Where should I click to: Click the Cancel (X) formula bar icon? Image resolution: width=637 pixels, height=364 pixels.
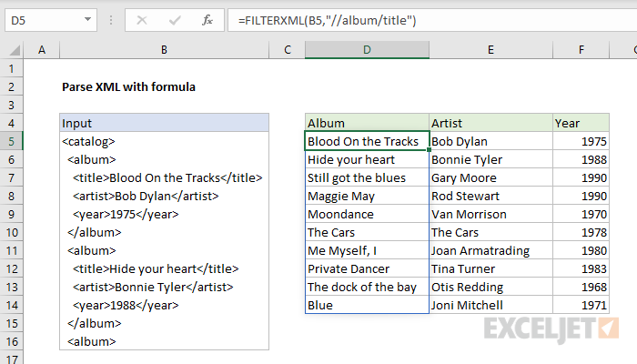pyautogui.click(x=142, y=20)
